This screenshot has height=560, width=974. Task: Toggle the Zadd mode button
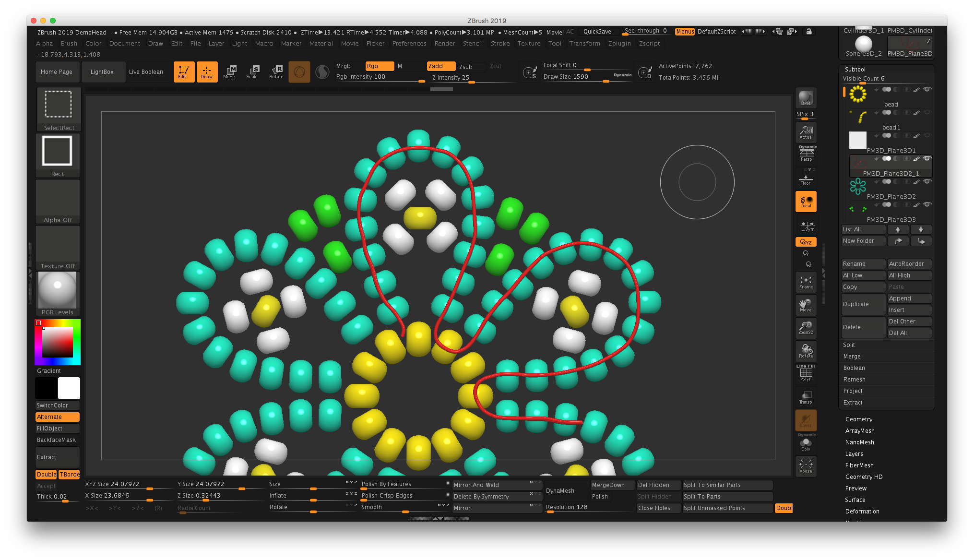[441, 66]
